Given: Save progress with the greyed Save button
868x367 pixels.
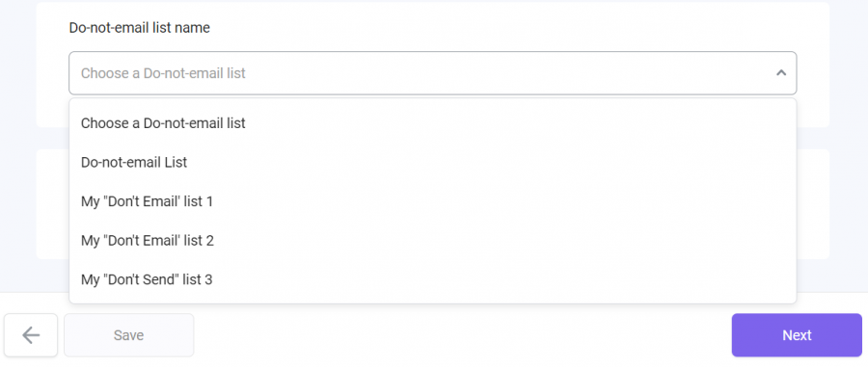Looking at the screenshot, I should tap(128, 335).
